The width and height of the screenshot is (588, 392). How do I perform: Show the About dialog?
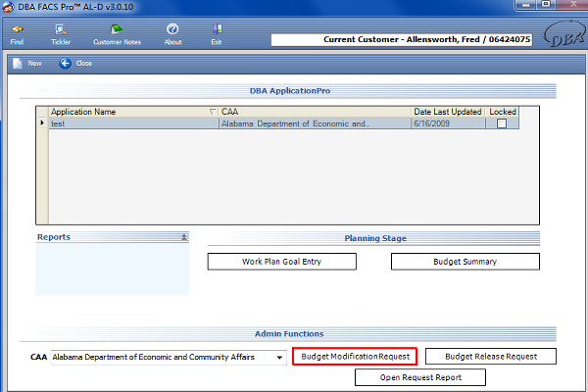172,35
